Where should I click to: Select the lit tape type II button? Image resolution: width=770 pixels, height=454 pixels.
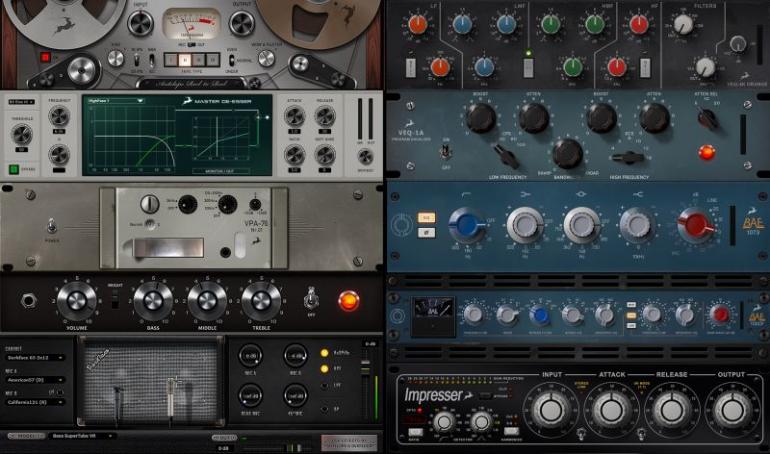[x=185, y=60]
